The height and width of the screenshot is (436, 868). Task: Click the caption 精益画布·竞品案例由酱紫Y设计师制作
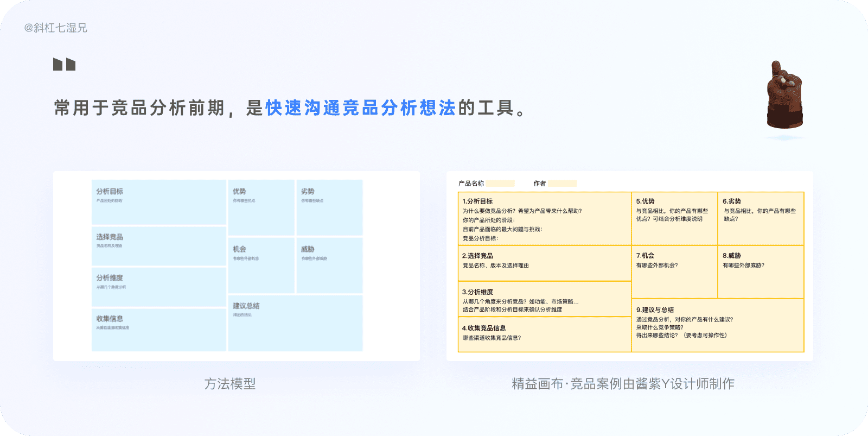[x=623, y=384]
